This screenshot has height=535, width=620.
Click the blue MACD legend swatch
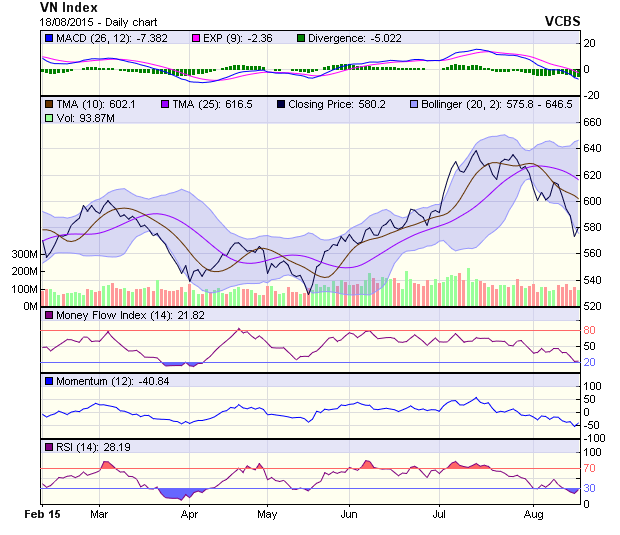click(x=48, y=37)
